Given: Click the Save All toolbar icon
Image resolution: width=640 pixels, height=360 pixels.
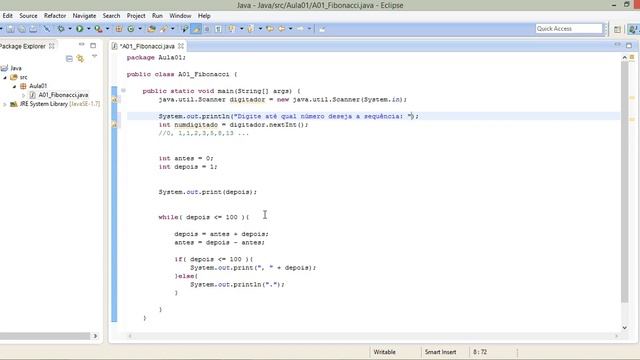Looking at the screenshot, I should click(x=22, y=29).
